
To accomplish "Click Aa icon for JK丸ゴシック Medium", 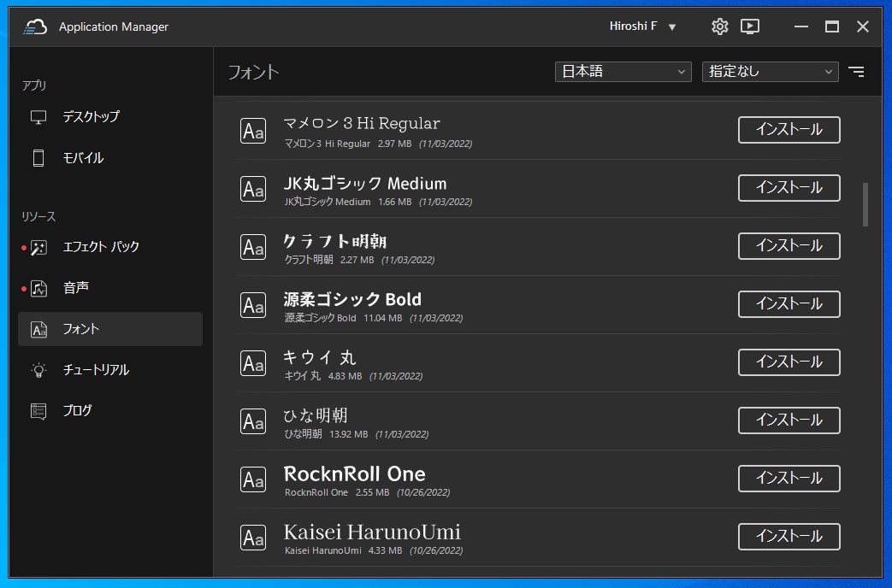I will click(253, 189).
